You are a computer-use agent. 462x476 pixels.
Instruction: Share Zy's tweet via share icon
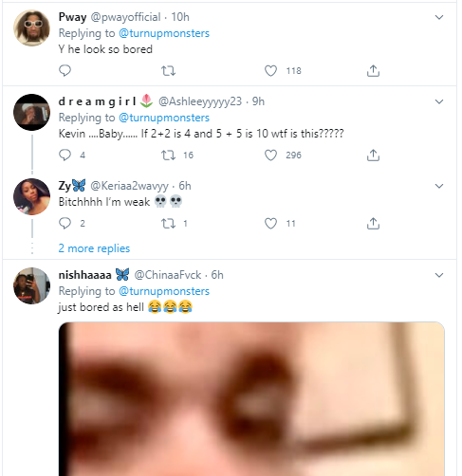coord(373,224)
